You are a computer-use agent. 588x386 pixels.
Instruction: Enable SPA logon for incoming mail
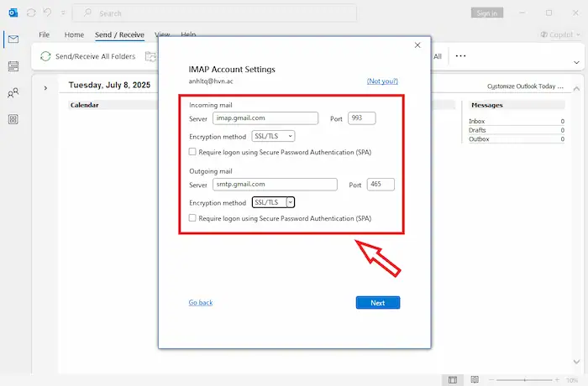[x=192, y=152]
